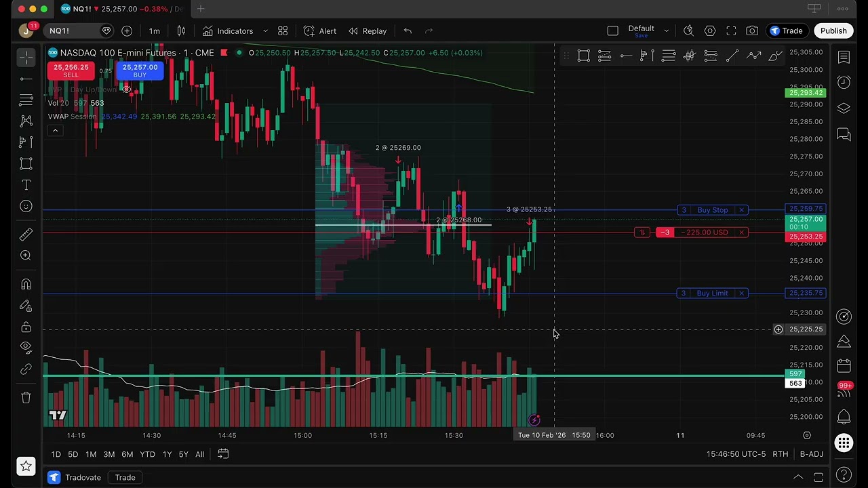Image resolution: width=868 pixels, height=488 pixels.
Task: Open the favorites star toolbar button
Action: (26, 466)
